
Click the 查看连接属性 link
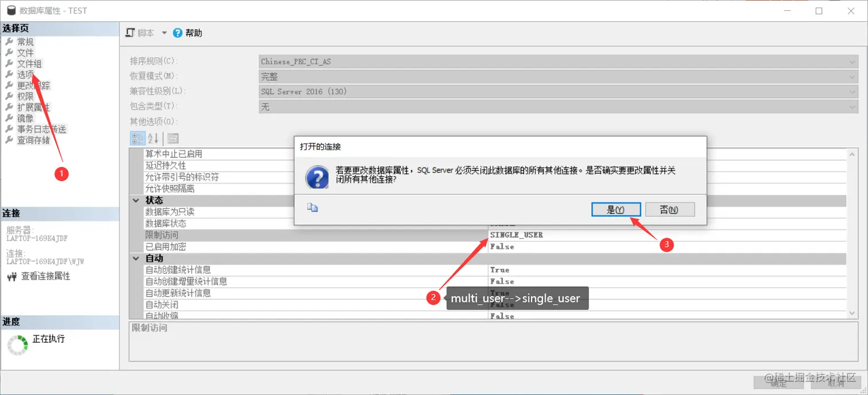[x=45, y=276]
